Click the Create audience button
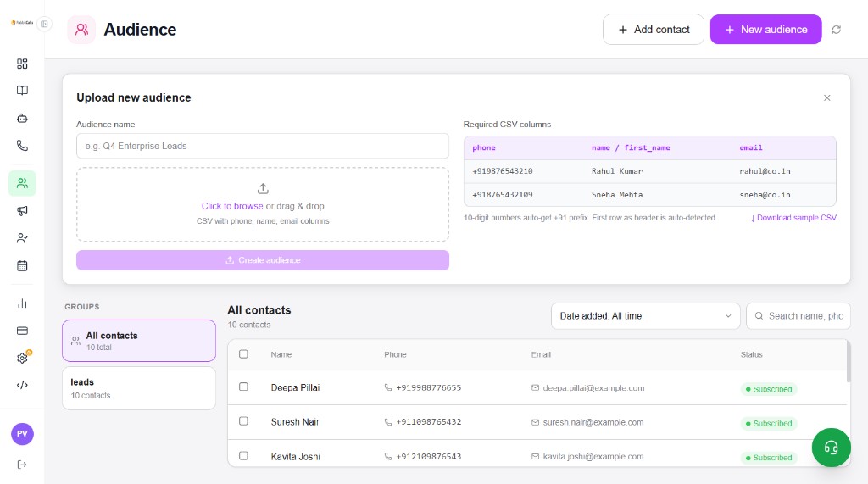This screenshot has height=484, width=868. 263,260
